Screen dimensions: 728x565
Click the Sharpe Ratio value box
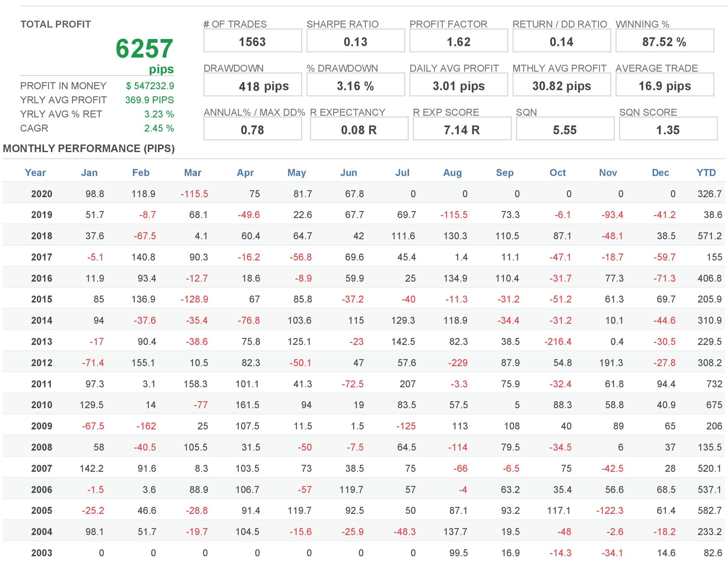[x=355, y=41]
